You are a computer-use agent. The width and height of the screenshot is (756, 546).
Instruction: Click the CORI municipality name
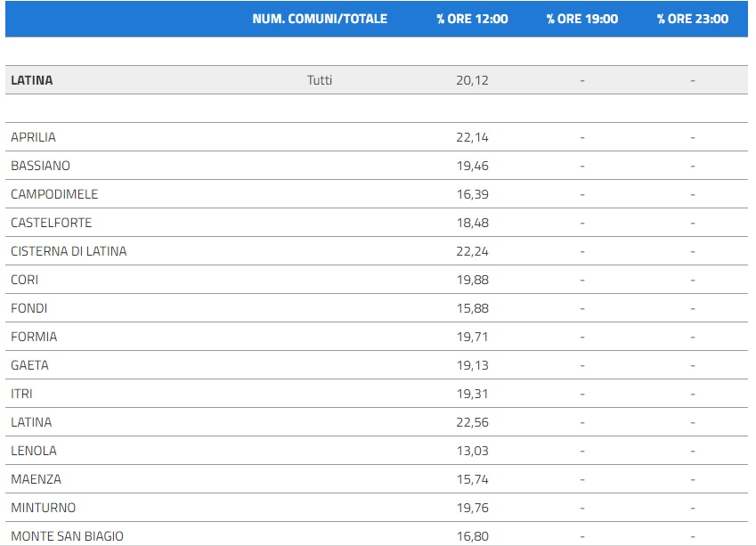tap(24, 280)
